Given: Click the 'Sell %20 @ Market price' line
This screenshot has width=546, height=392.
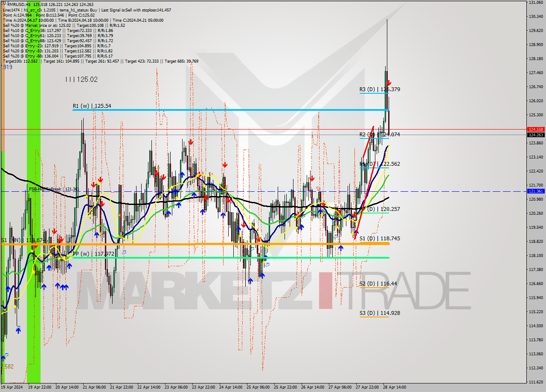Looking at the screenshot, I should point(64,25).
